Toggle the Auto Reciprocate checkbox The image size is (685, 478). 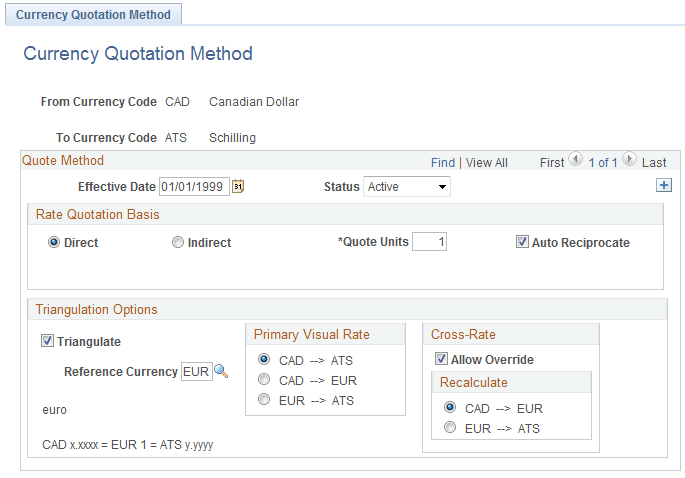tap(522, 242)
